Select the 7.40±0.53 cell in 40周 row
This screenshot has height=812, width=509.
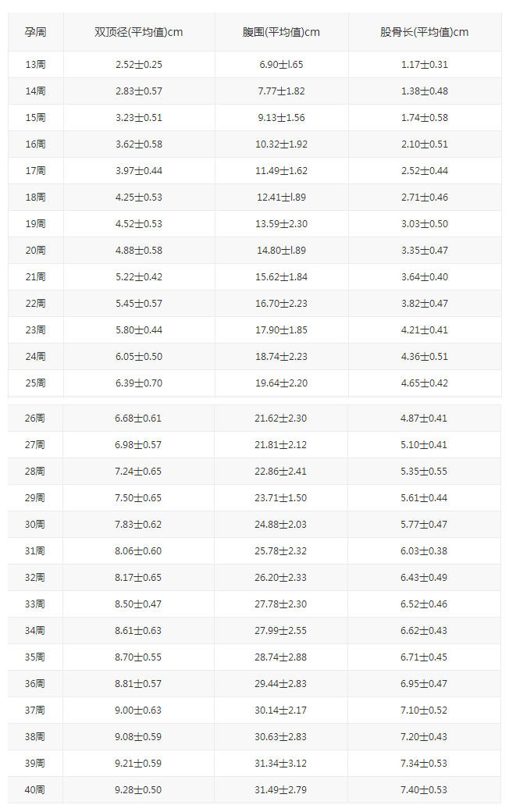point(424,789)
